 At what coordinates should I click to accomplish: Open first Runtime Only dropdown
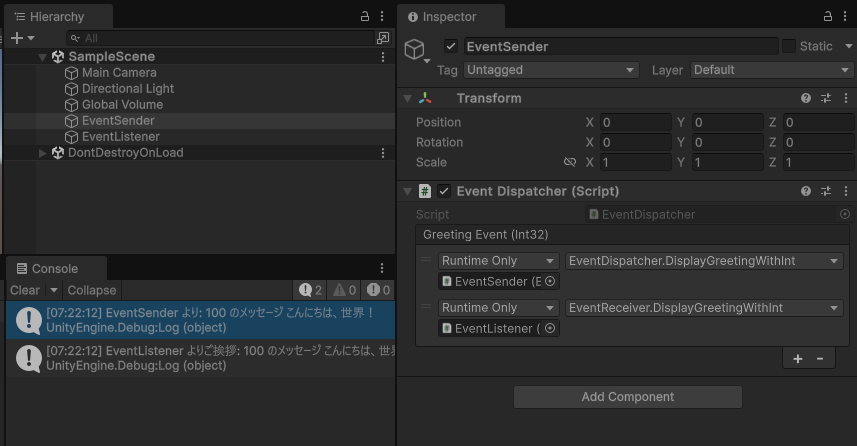pyautogui.click(x=498, y=261)
